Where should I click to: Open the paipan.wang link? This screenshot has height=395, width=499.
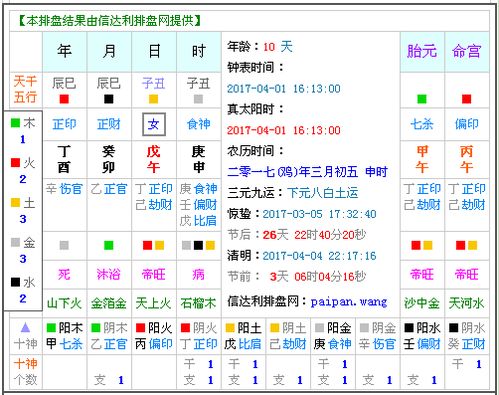349,302
